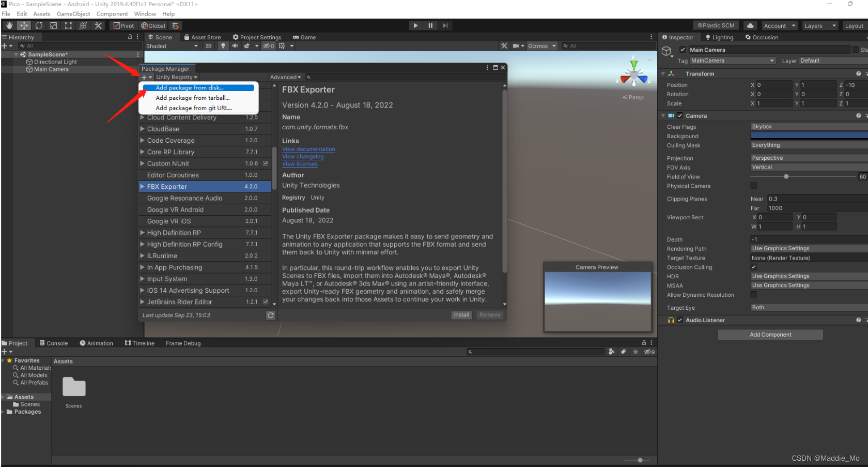The height and width of the screenshot is (467, 868).
Task: Select the Rect tool
Action: point(68,25)
